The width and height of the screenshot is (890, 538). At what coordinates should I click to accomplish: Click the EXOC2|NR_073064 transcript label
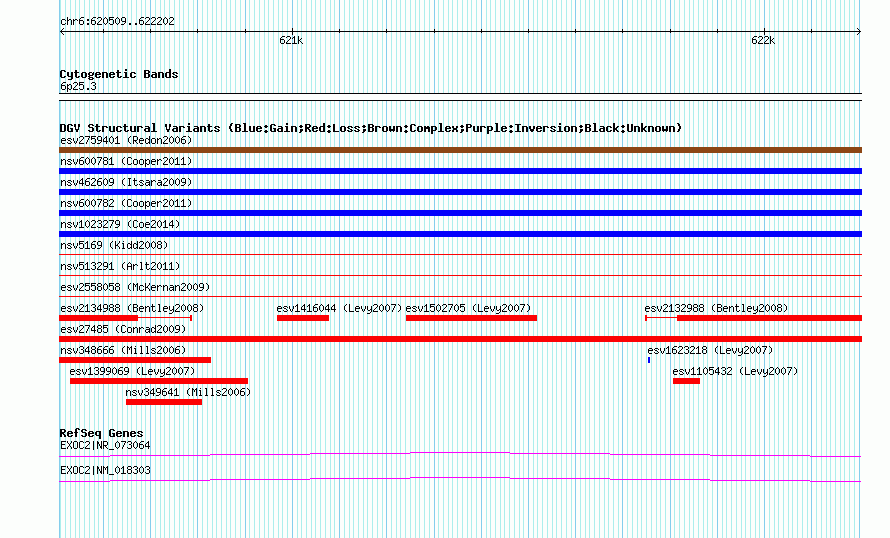tap(105, 445)
